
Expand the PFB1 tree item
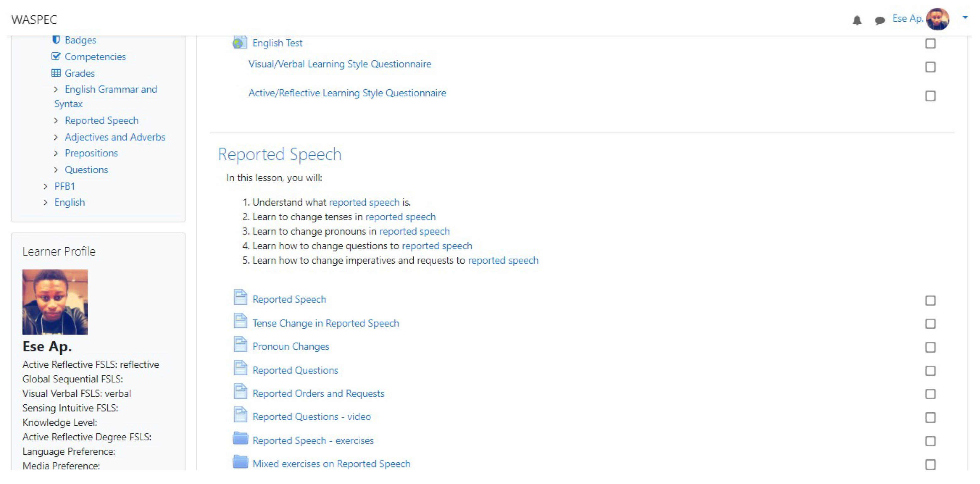46,186
